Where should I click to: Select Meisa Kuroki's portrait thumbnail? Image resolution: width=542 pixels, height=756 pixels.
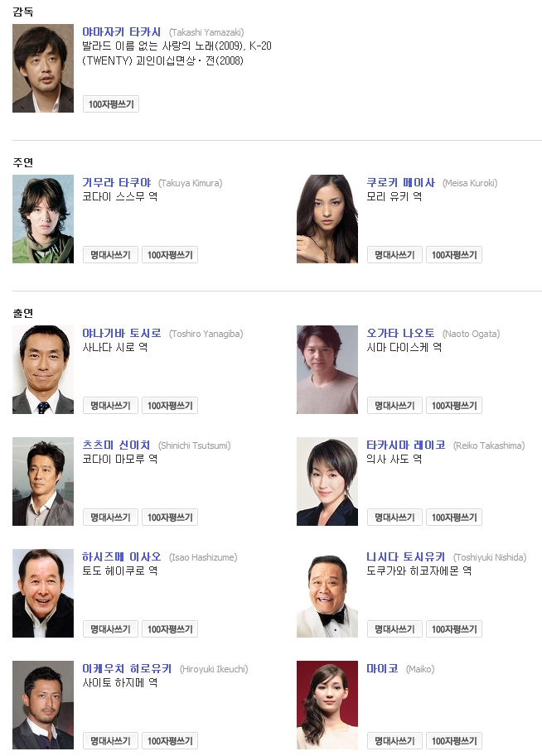tap(327, 219)
